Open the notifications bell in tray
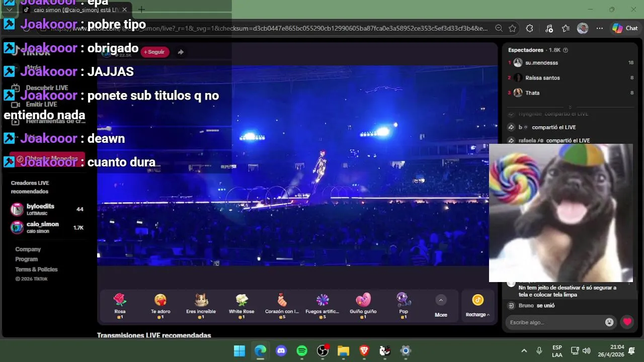 click(x=632, y=350)
